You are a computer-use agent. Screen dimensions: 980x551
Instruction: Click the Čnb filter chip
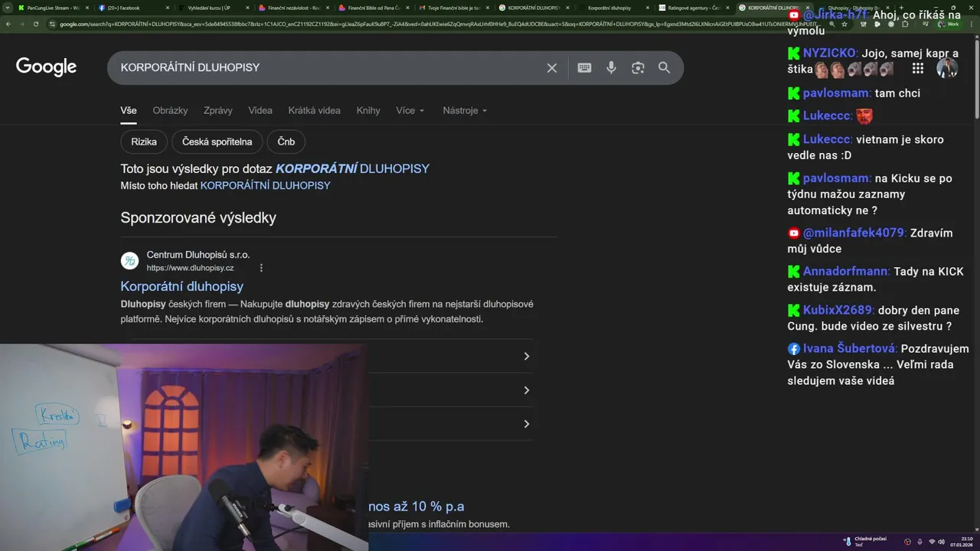286,142
